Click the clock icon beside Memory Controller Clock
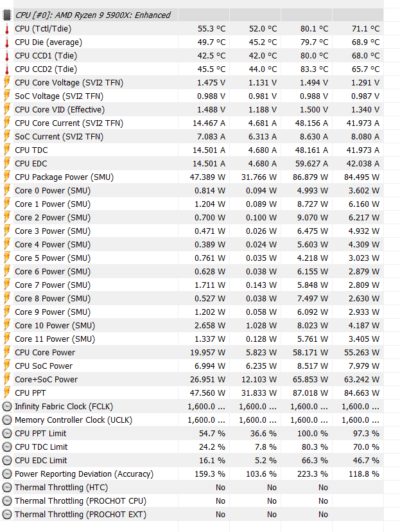Image resolution: width=400 pixels, height=532 pixels. (x=7, y=420)
